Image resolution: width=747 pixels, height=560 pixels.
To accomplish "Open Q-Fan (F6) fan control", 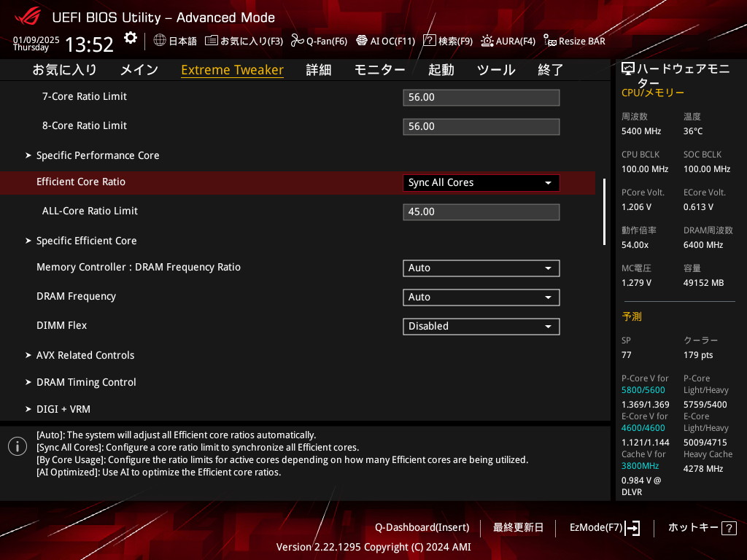I will click(297, 41).
